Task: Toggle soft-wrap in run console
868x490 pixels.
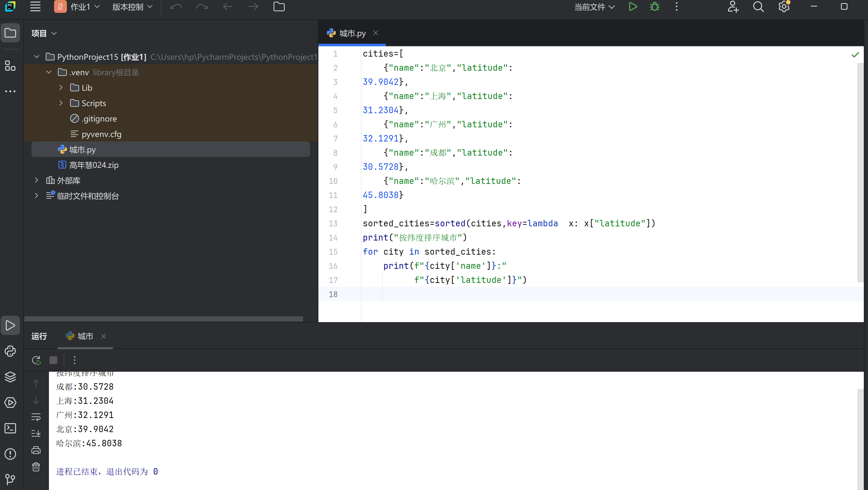Action: tap(36, 417)
